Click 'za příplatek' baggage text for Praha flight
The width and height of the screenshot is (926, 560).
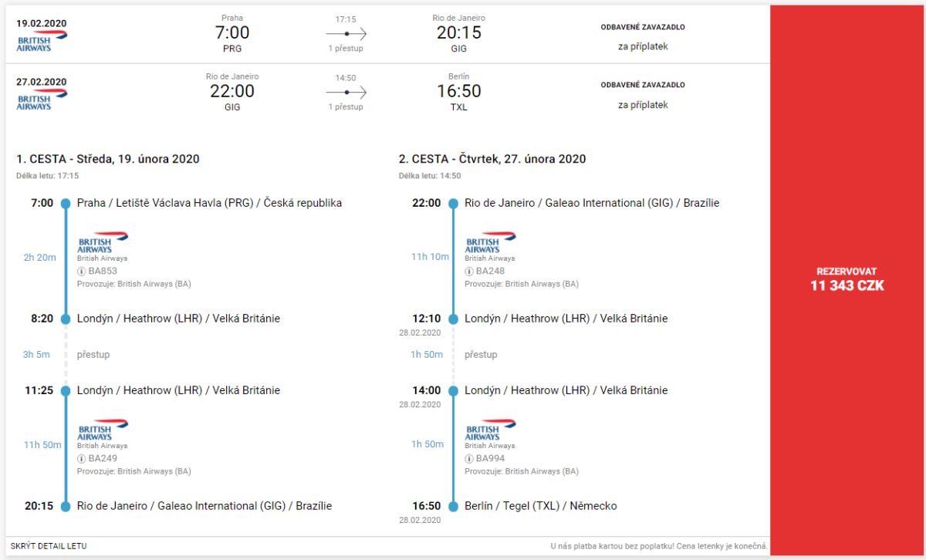(643, 46)
